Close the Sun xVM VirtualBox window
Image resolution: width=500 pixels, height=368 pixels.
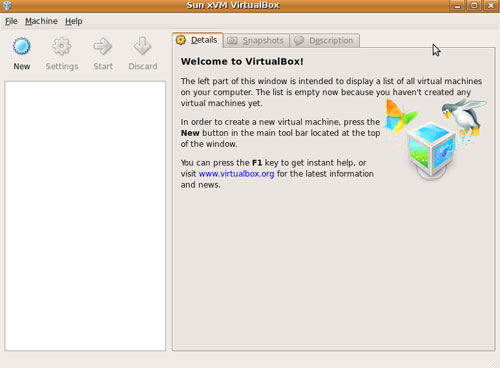tap(491, 6)
